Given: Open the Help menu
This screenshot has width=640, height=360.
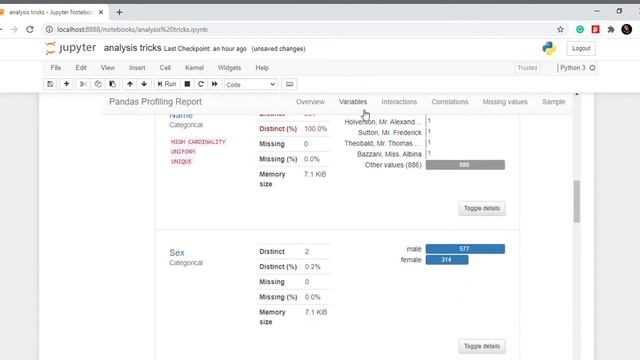Looking at the screenshot, I should click(x=262, y=68).
